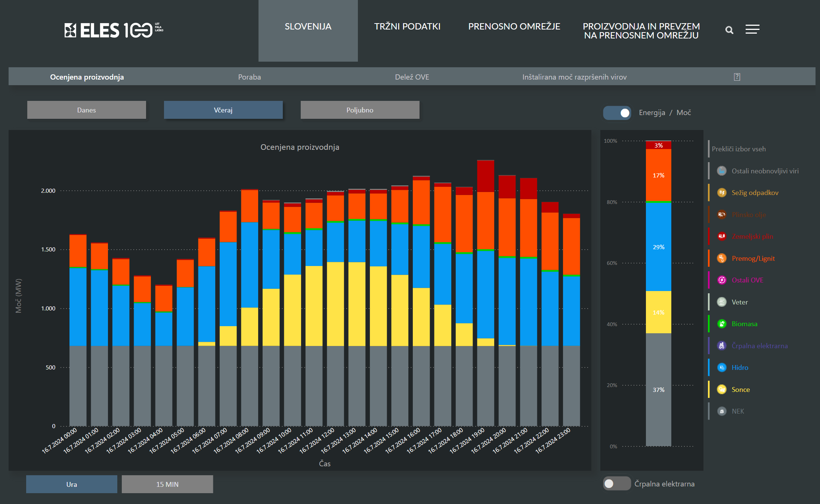Open the search magnifier icon
Viewport: 820px width, 504px height.
click(729, 30)
